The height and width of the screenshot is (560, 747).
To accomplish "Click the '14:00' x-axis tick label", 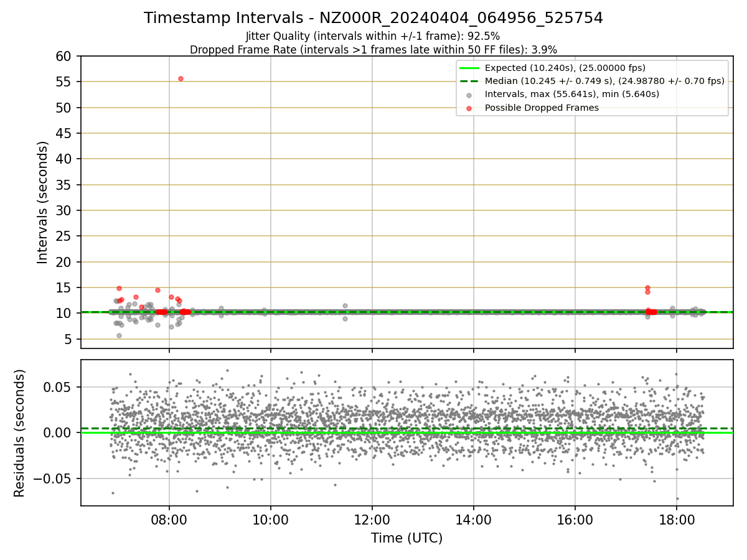I will coord(474,519).
